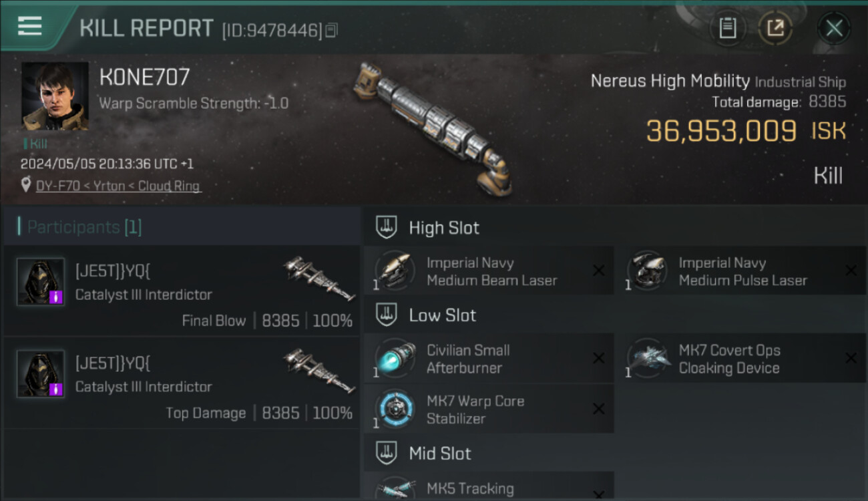Copy the kill report ID icon
868x501 pixels.
click(332, 30)
